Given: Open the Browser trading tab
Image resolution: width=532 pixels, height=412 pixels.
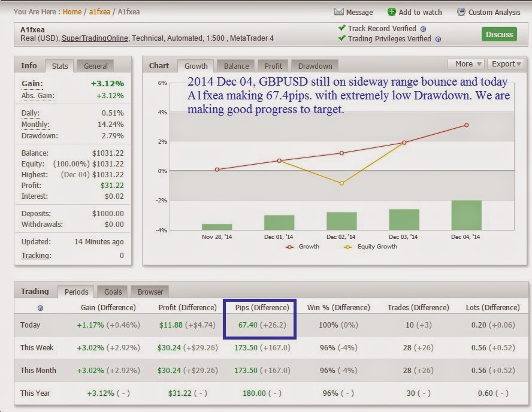Looking at the screenshot, I should (x=150, y=292).
